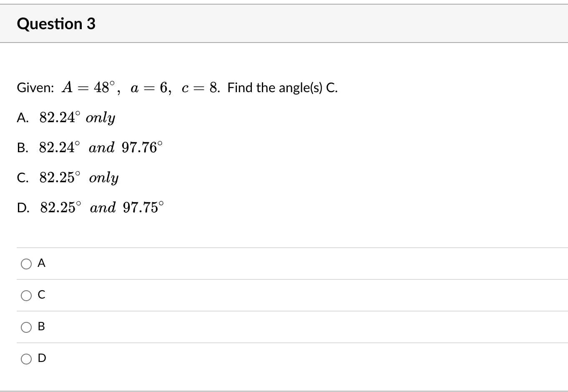Screen dimensions: 568x392
Task: Select radio button for answer C
Action: click(x=26, y=295)
